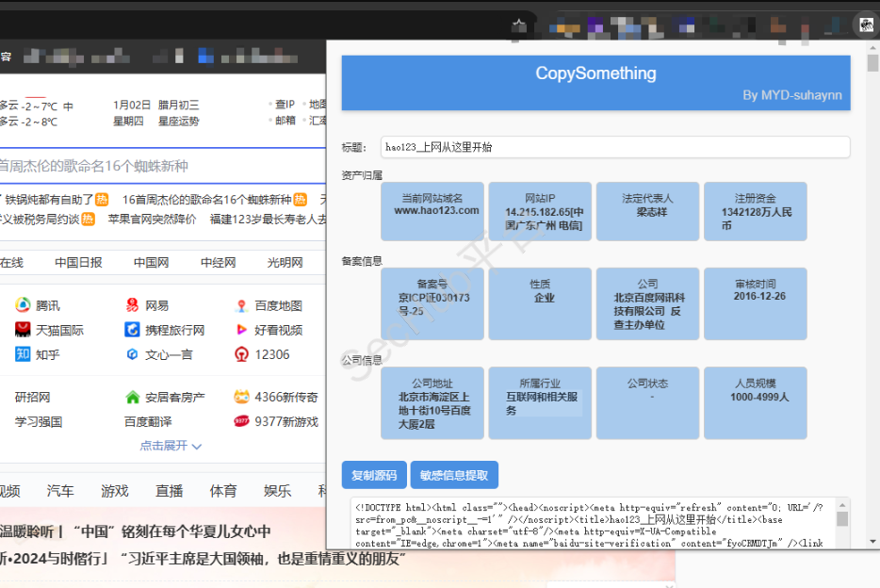Open the 游戏 category tab
The height and width of the screenshot is (588, 880).
[115, 491]
